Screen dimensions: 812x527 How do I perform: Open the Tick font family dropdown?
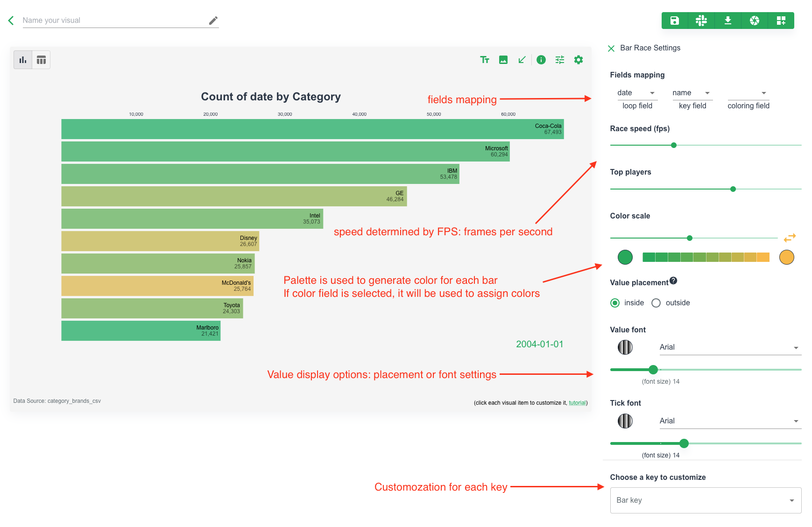pyautogui.click(x=730, y=421)
